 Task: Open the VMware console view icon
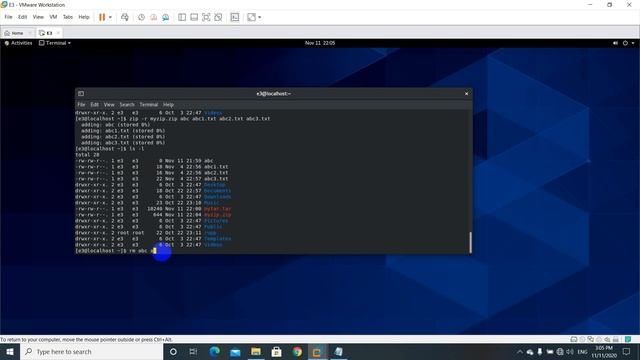click(235, 17)
